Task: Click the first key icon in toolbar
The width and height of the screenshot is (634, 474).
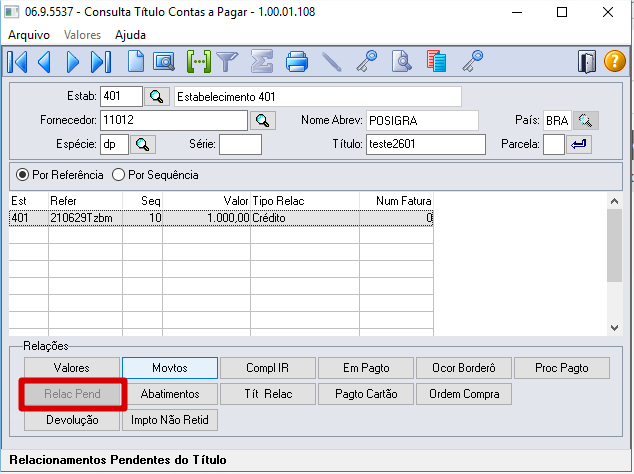Action: coord(367,61)
